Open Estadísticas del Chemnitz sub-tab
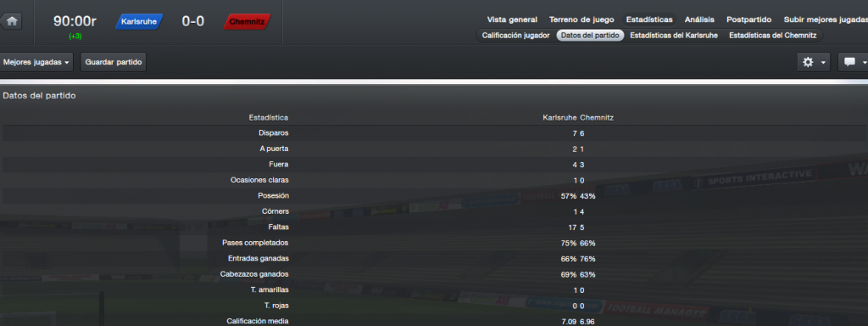Viewport: 868px width, 326px height. point(773,35)
